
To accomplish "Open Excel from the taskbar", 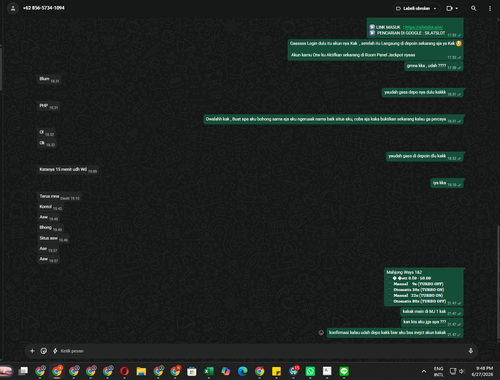I will coord(209,371).
